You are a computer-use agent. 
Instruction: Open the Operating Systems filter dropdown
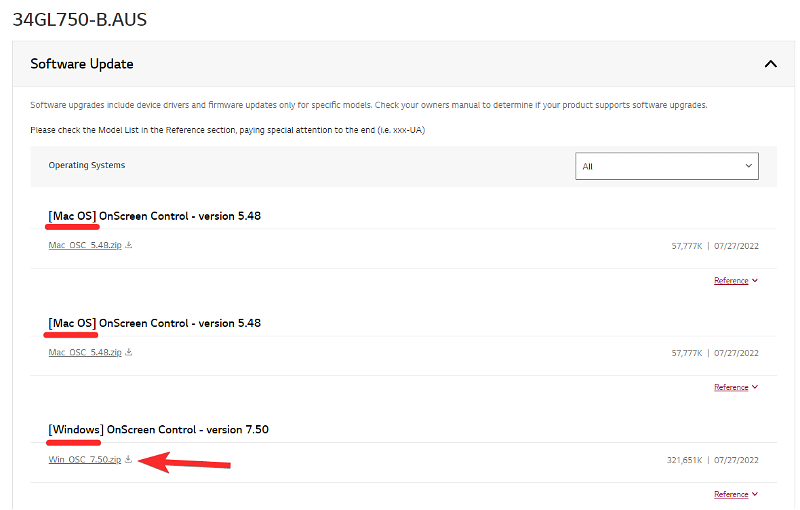pos(666,166)
